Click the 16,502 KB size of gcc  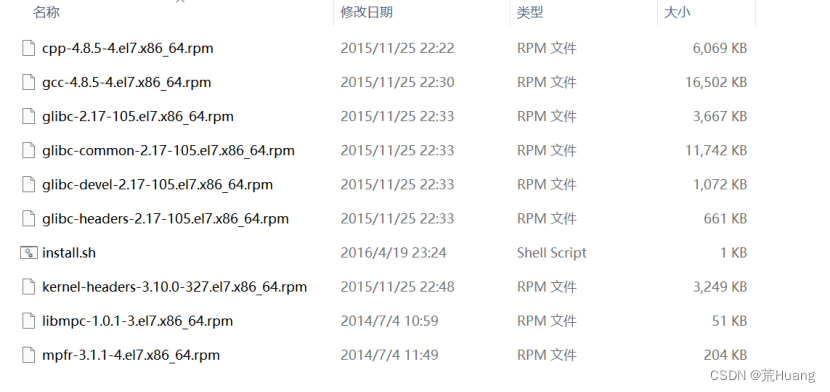click(x=716, y=83)
